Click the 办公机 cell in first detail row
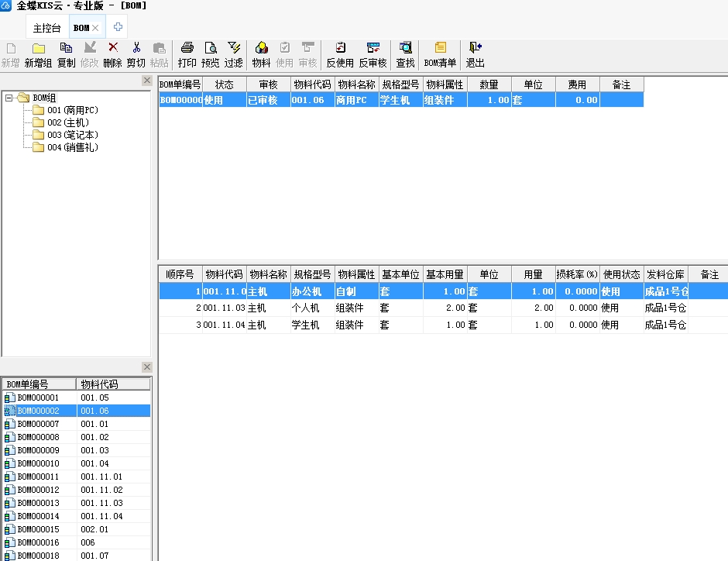The width and height of the screenshot is (728, 561). pyautogui.click(x=313, y=291)
